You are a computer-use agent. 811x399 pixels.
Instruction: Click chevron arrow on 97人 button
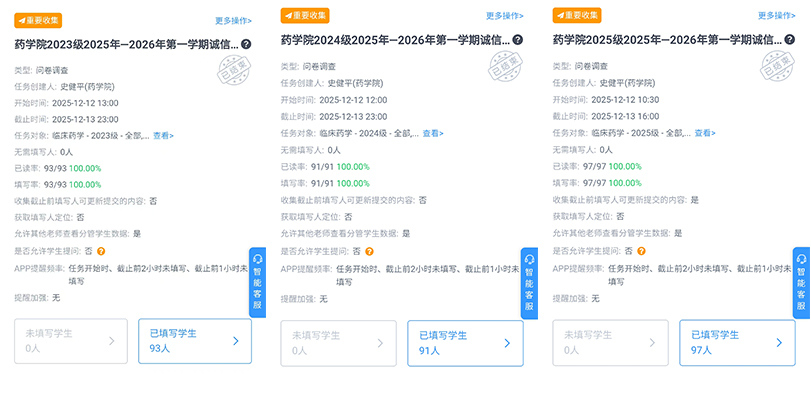(779, 342)
